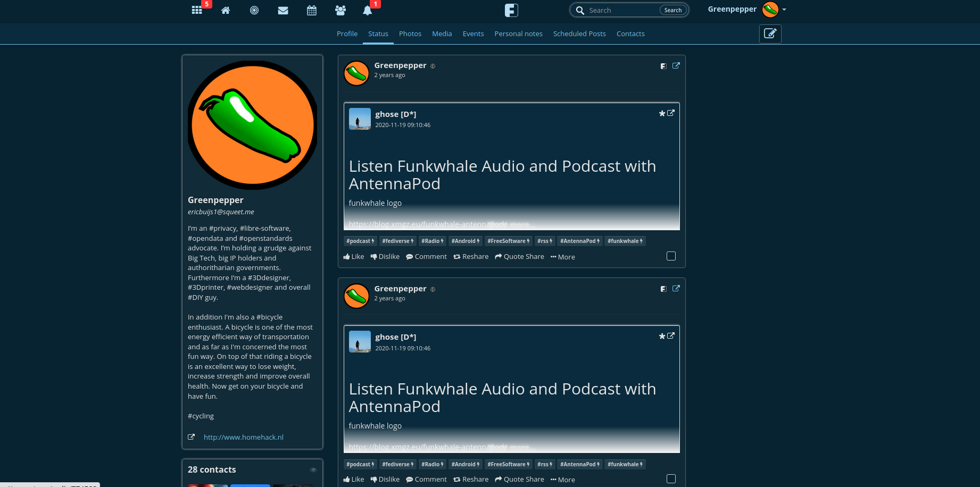980x487 pixels.
Task: Open the contacts people icon
Action: click(x=340, y=10)
